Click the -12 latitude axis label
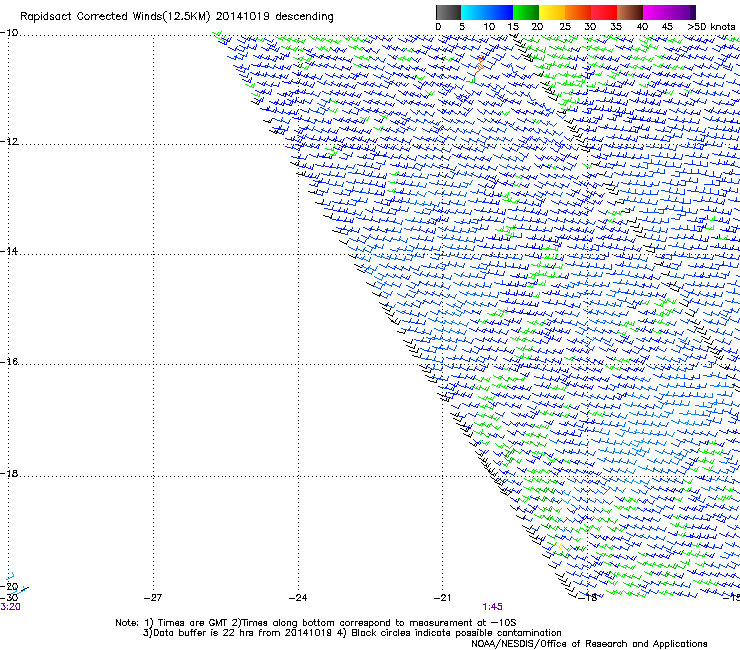The width and height of the screenshot is (740, 650). (9, 142)
